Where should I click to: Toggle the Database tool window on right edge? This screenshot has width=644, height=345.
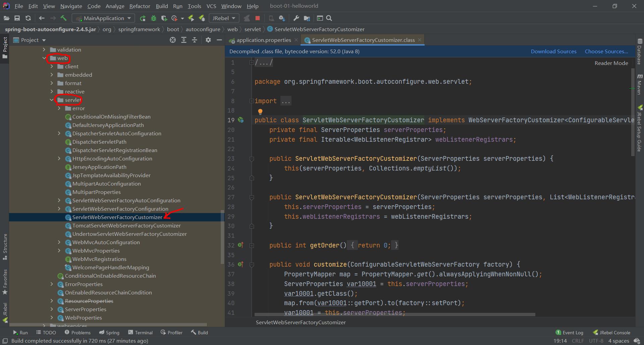640,51
